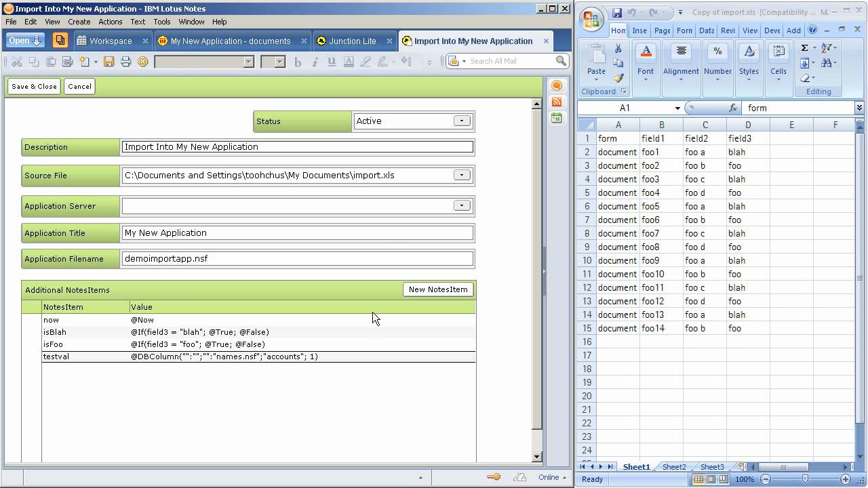The image size is (868, 488).
Task: Click the Office button in Excel
Action: coord(591,18)
